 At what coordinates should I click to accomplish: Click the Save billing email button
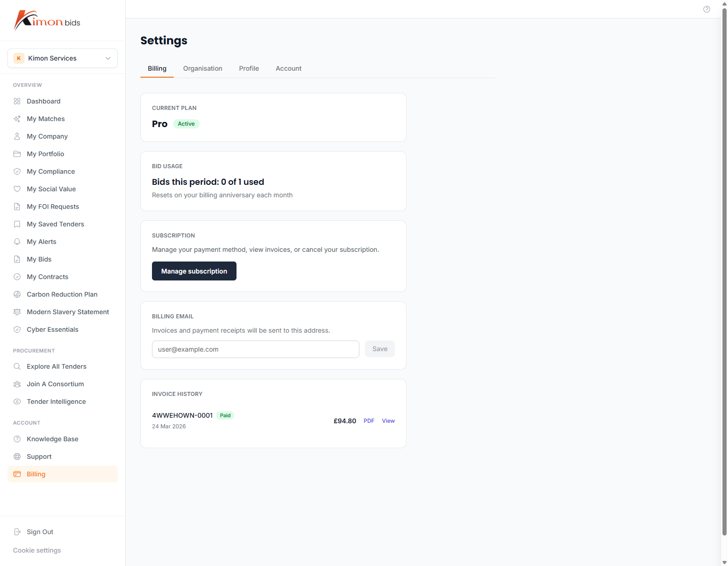[x=380, y=349]
